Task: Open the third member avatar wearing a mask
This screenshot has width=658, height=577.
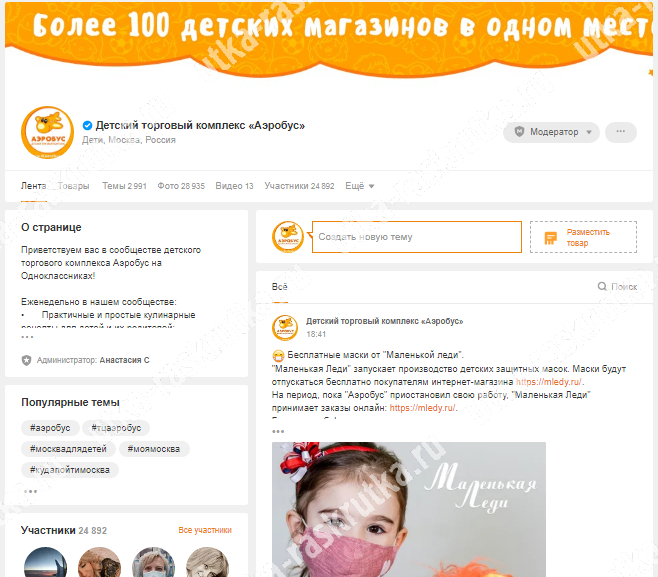Action: coord(153,562)
